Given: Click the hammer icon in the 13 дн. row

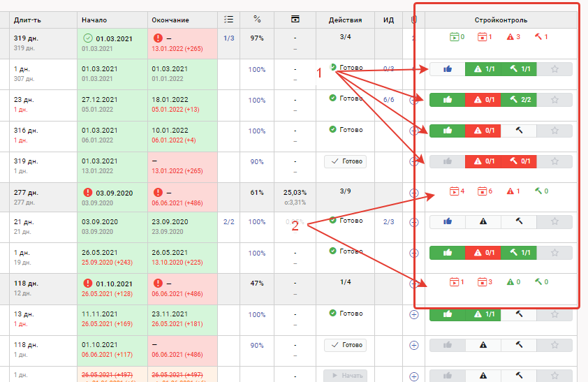Looking at the screenshot, I should pos(519,314).
